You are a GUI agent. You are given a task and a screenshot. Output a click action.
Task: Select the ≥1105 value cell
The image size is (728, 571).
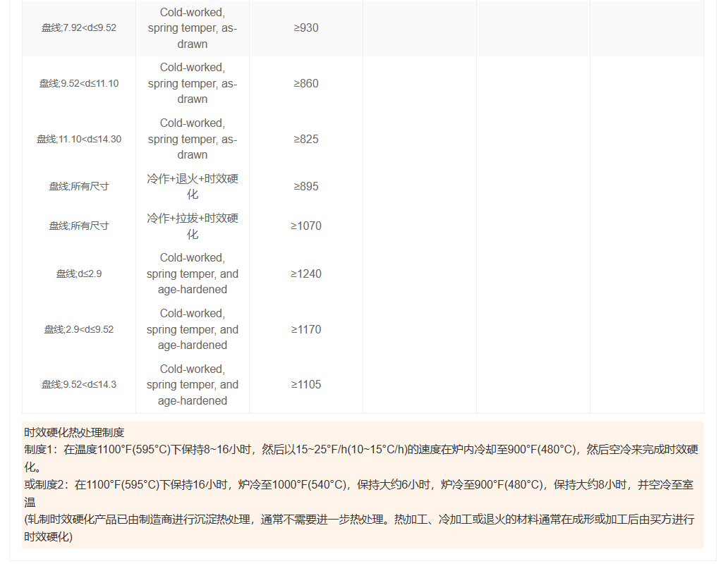coord(306,384)
